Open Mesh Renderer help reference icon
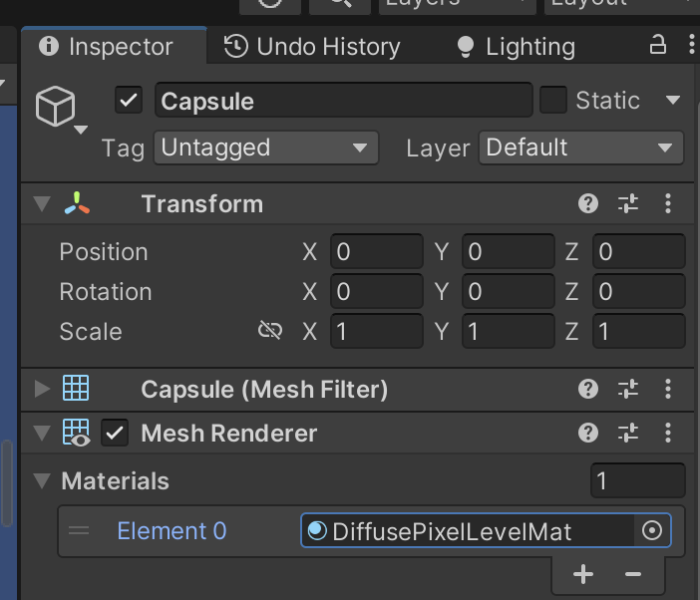Viewport: 700px width, 600px height. (x=588, y=433)
